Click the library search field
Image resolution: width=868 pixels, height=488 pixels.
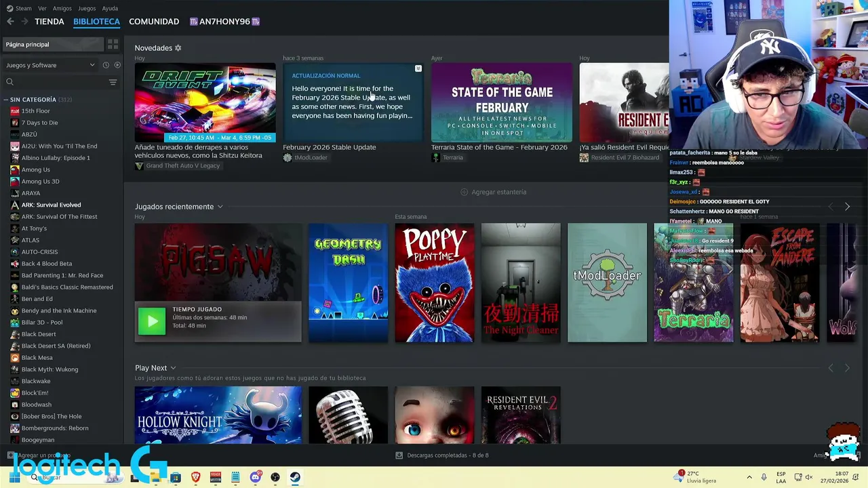point(60,82)
